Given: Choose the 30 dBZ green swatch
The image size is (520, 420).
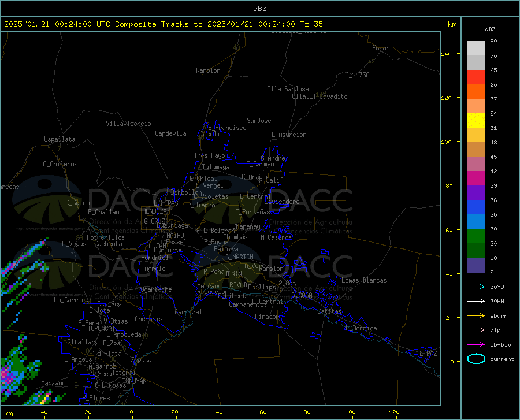Looking at the screenshot, I should point(476,236).
